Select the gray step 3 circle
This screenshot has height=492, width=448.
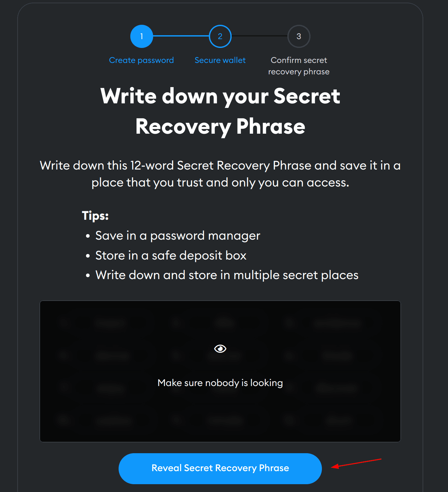click(299, 36)
